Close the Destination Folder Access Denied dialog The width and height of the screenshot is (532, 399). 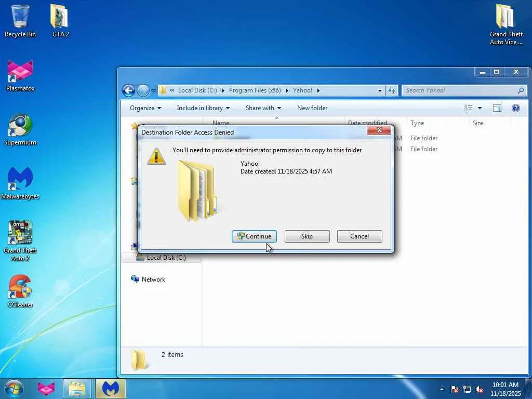[379, 130]
